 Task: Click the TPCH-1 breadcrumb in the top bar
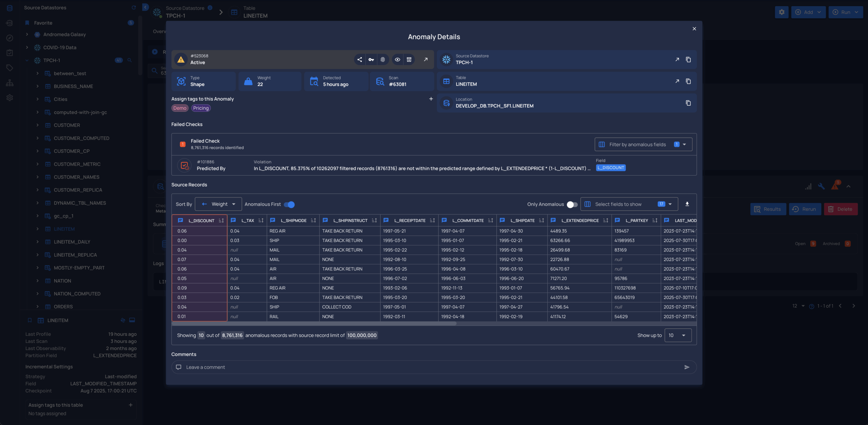point(175,16)
